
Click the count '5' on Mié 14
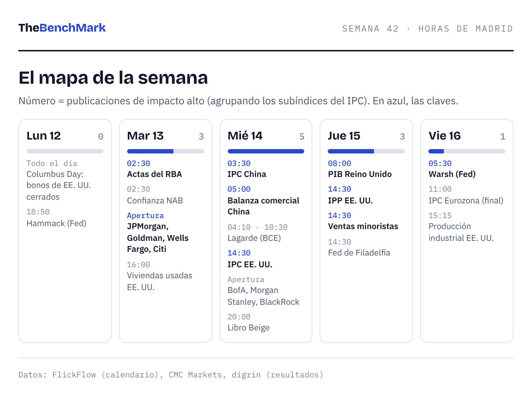tap(302, 137)
